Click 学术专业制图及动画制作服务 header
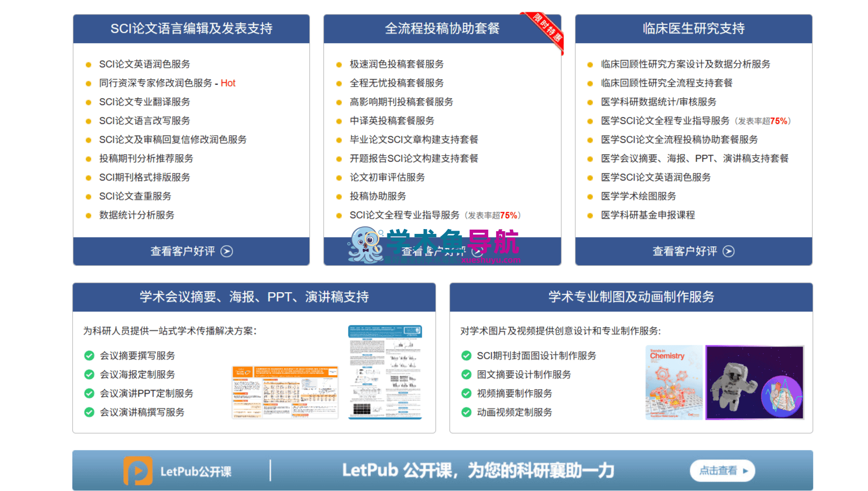Screen dimensions: 868x491 click(631, 297)
